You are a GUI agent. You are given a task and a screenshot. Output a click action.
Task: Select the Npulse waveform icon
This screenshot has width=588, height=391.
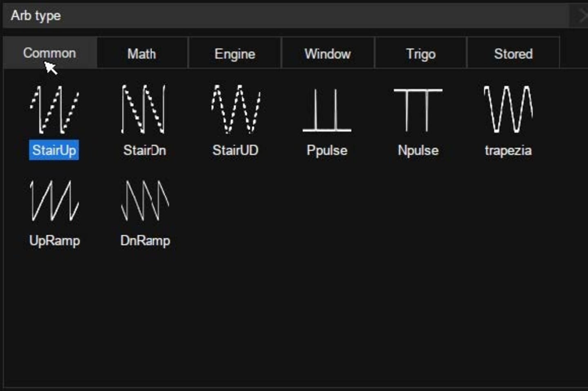(418, 110)
